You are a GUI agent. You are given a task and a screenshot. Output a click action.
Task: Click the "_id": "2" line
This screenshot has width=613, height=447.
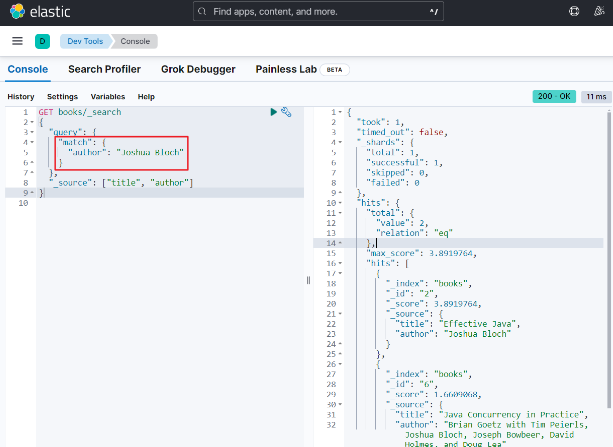click(x=411, y=294)
